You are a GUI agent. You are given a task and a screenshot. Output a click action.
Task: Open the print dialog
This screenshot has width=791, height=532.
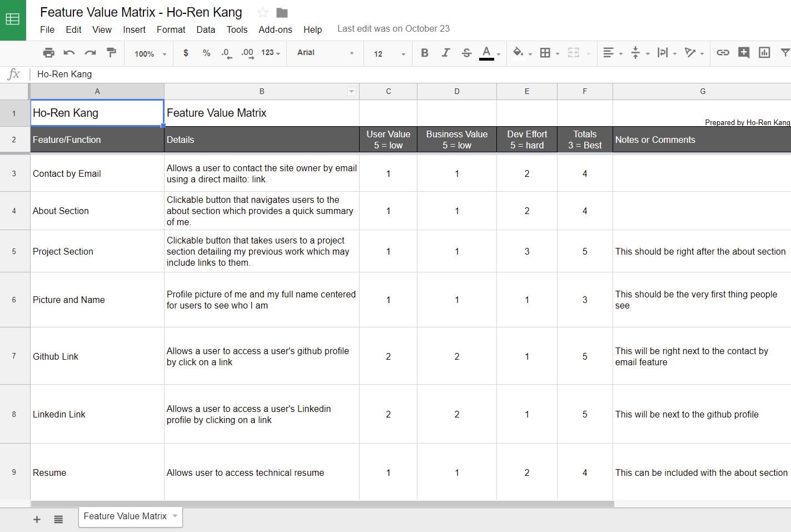[48, 53]
